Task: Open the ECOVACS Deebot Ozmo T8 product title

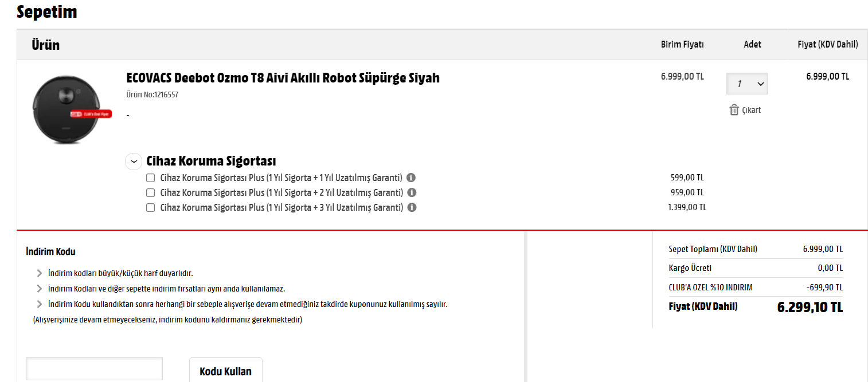Action: tap(283, 78)
